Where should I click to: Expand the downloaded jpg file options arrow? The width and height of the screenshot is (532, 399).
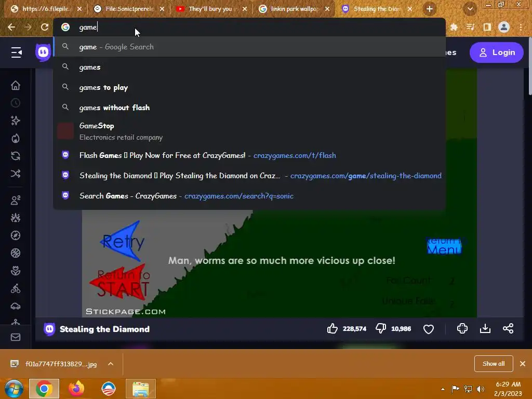[x=111, y=364]
